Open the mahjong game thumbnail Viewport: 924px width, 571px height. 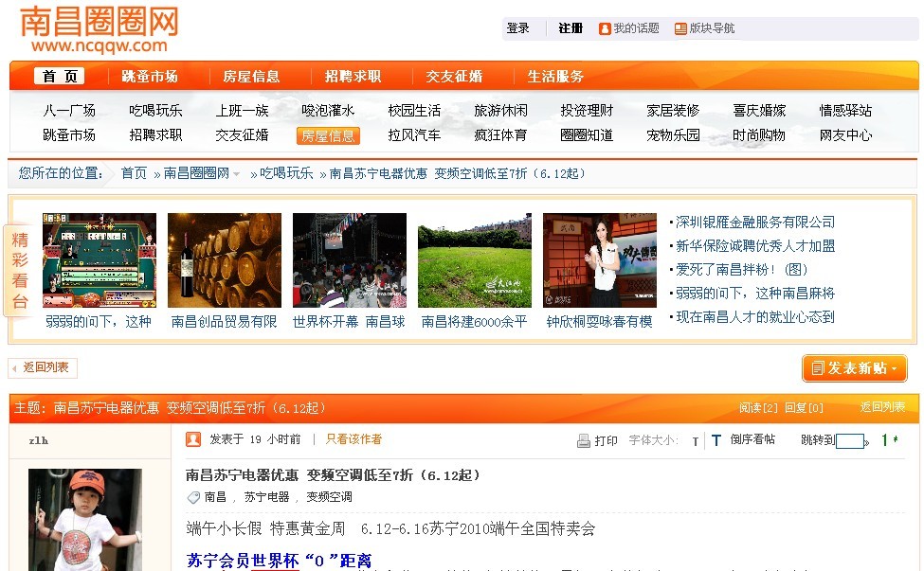point(100,260)
